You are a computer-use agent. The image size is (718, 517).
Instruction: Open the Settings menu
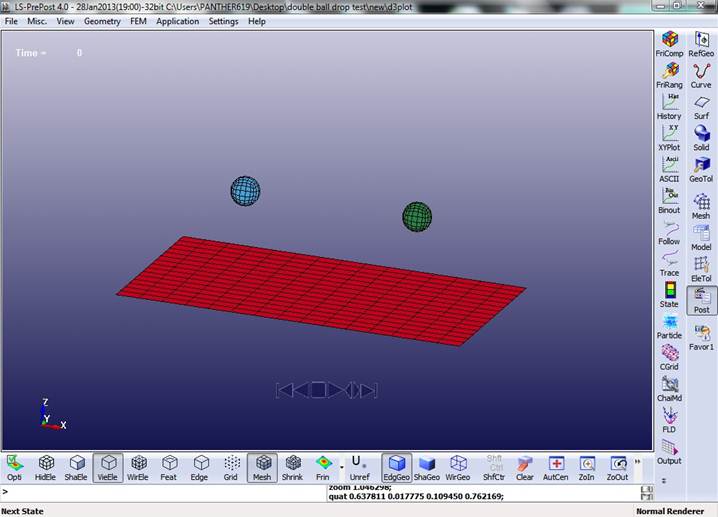pos(223,21)
